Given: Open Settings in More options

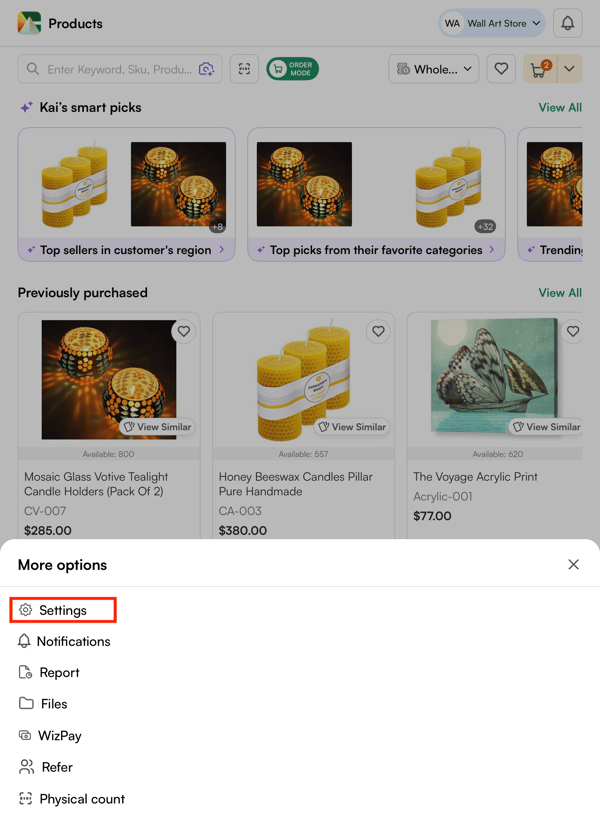Looking at the screenshot, I should pos(63,610).
